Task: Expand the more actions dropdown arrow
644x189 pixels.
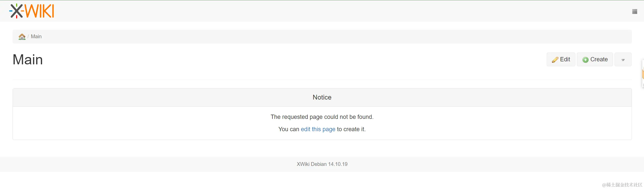Action: click(623, 60)
